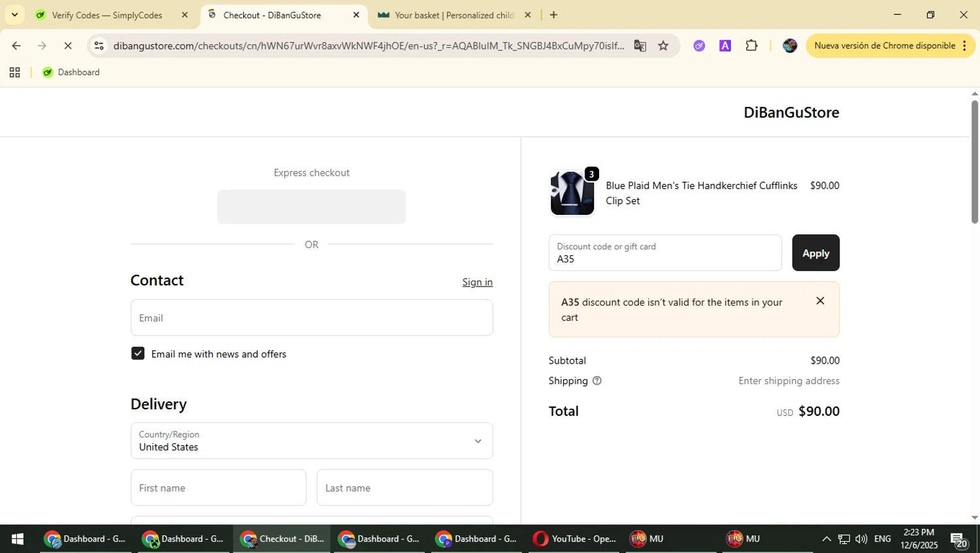
Task: Close the Your basket tab
Action: tap(528, 15)
